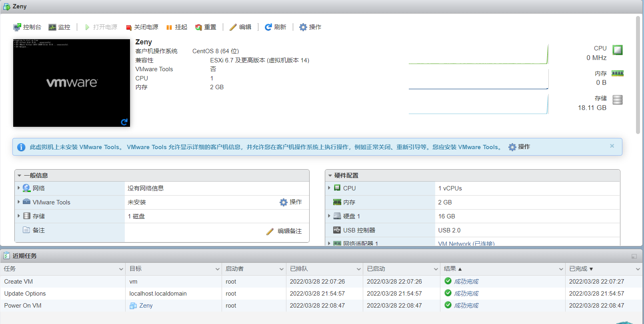Open 操作 in the VMware Tools row
Viewport: 644px width, 324px height.
pyautogui.click(x=291, y=202)
